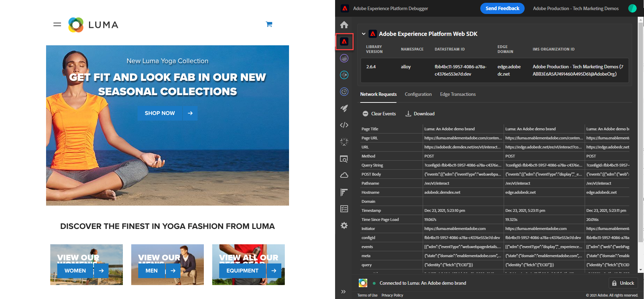Click the Adobe Production - Tech Marketing Demos org name
The height and width of the screenshot is (299, 644).
pos(576,8)
